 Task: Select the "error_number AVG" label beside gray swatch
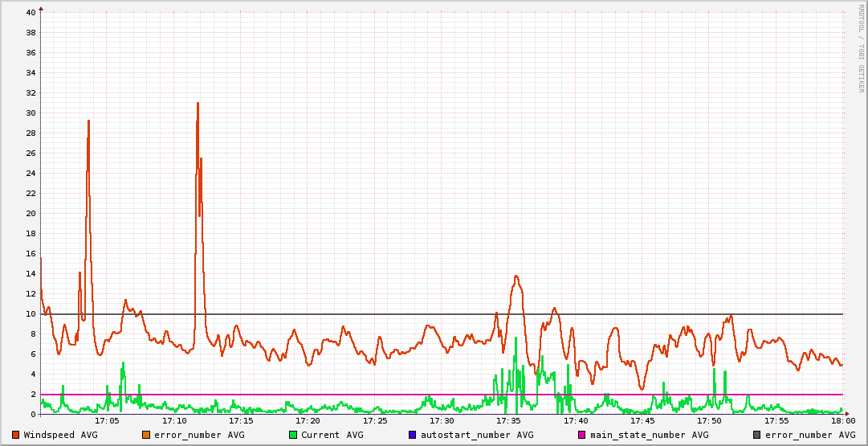(x=810, y=435)
